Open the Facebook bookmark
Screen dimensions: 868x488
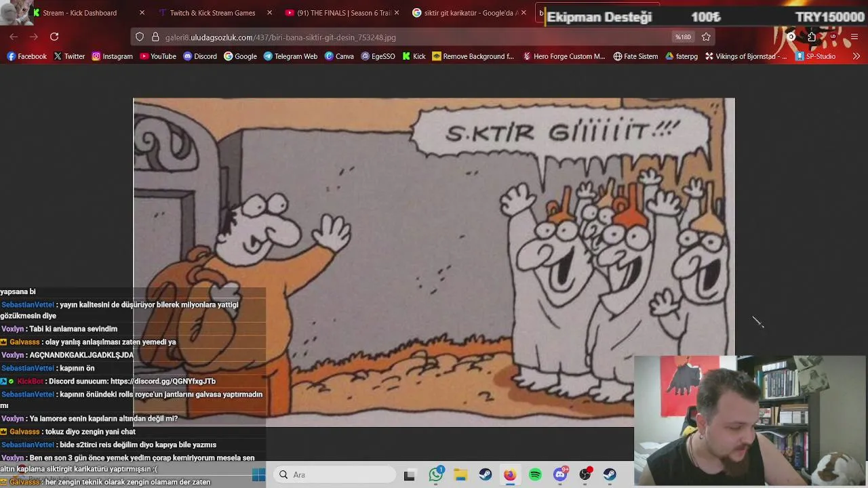click(26, 56)
